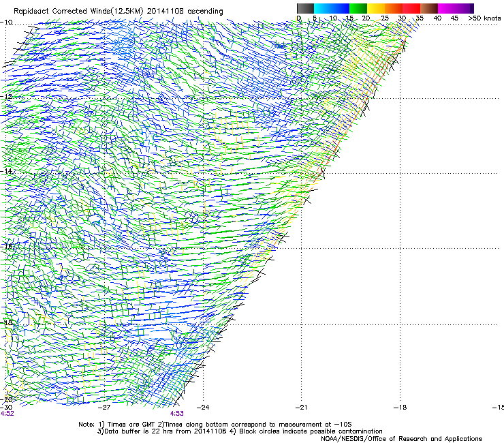Viewport: 504px width, 443px height.
Task: Click the note line 'Times are GMT'
Action: tap(131, 425)
